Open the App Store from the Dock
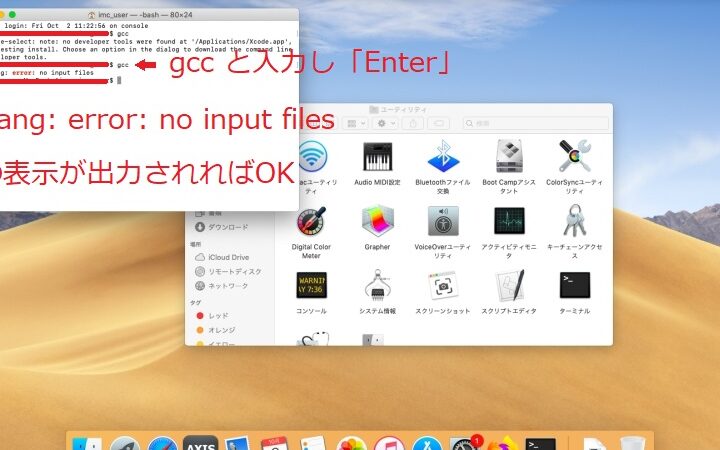The height and width of the screenshot is (450, 720). (x=427, y=444)
